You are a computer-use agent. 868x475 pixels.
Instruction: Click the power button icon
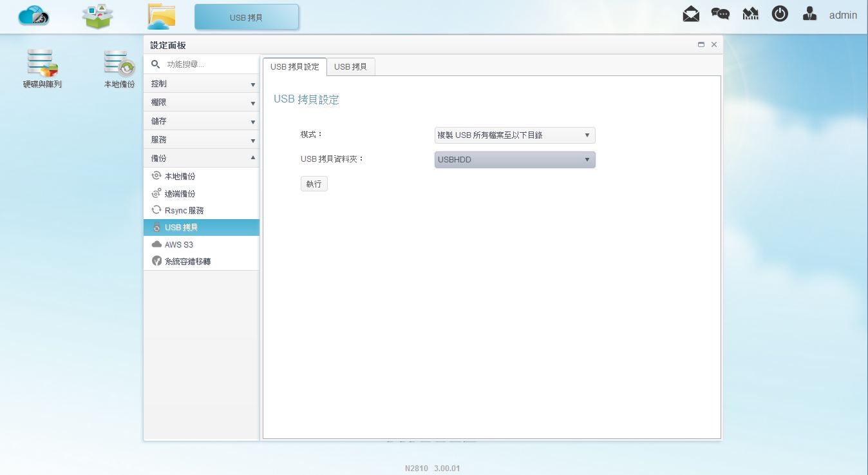(780, 14)
